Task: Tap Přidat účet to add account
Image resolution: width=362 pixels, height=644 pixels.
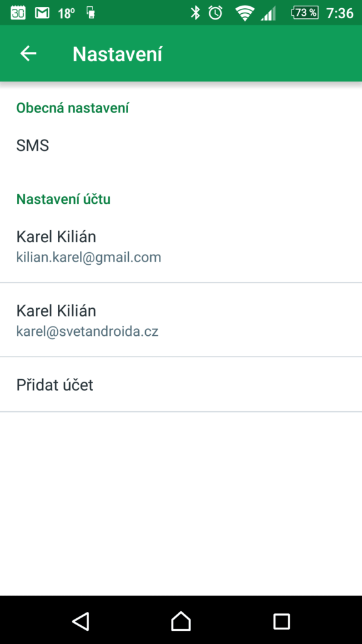Action: [x=181, y=385]
